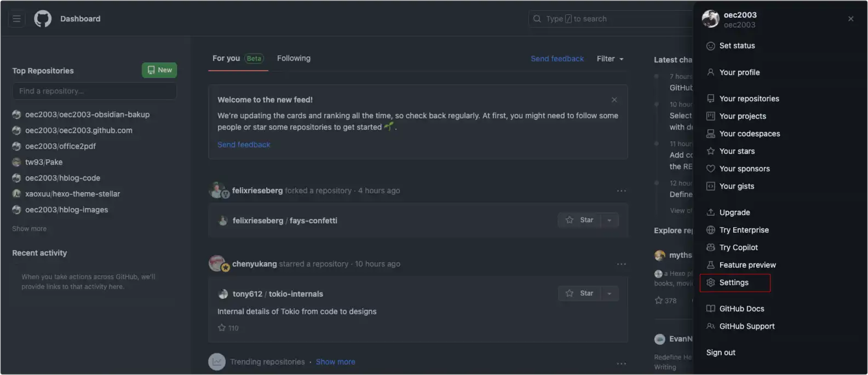Viewport: 868px width, 375px height.
Task: Select Your repositories from account menu
Action: (749, 99)
